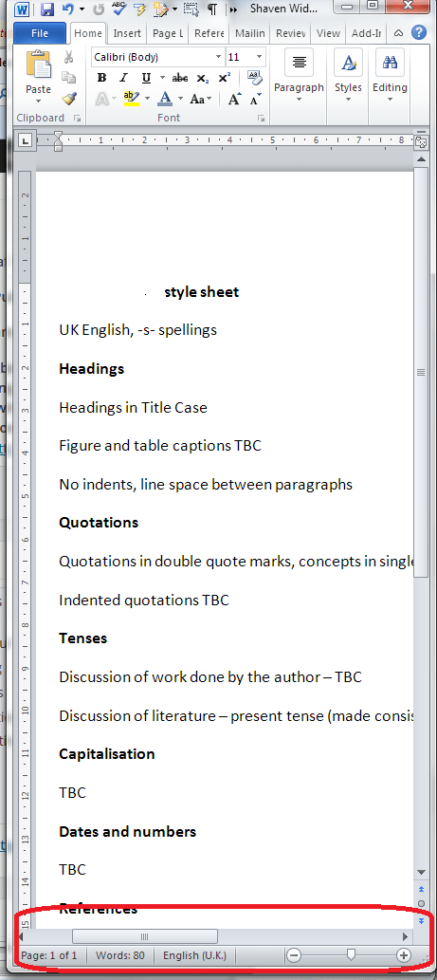This screenshot has width=437, height=980.
Task: Apply the Font Color A
Action: 166,99
